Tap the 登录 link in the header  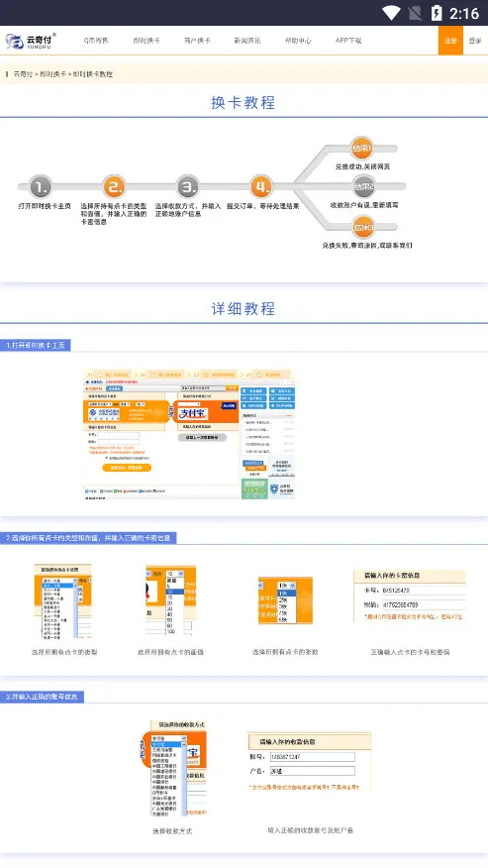tap(475, 41)
